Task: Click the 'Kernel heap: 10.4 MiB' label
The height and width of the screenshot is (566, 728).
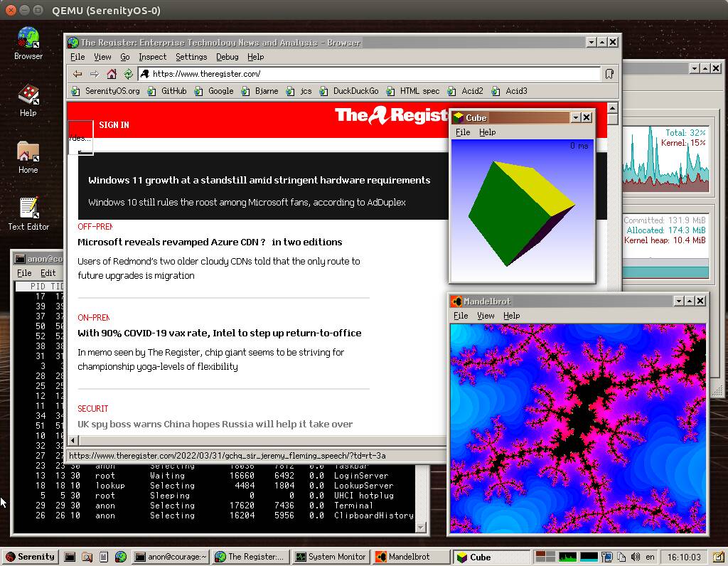Action: (665, 240)
